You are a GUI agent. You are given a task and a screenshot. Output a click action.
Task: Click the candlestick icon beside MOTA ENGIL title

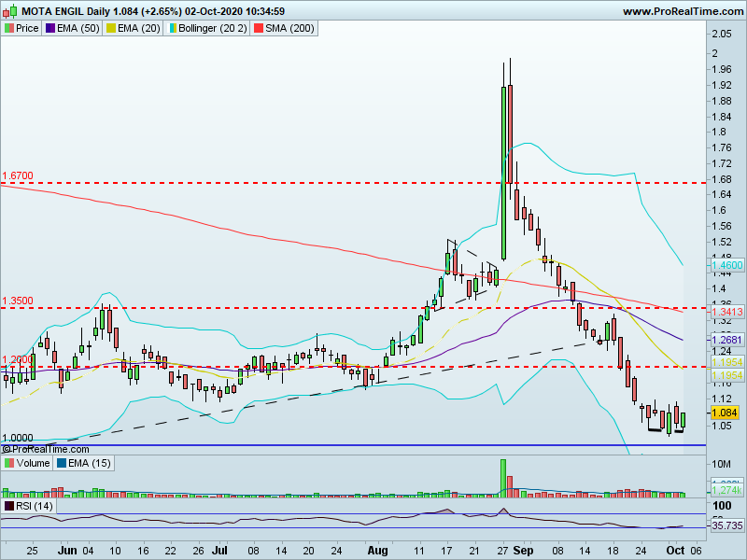[10, 10]
